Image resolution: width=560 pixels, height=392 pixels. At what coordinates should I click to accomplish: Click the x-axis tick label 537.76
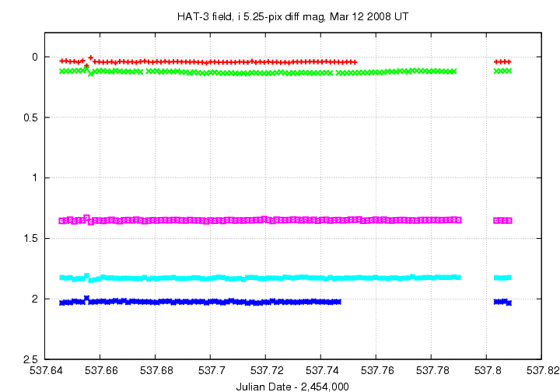point(377,371)
